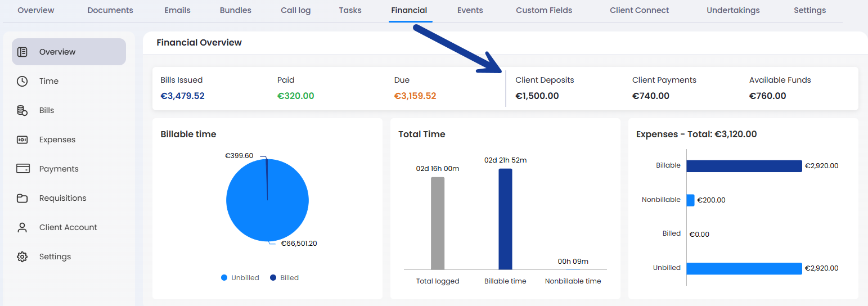Go to the Undertakings tab
The image size is (868, 306).
[x=733, y=10]
